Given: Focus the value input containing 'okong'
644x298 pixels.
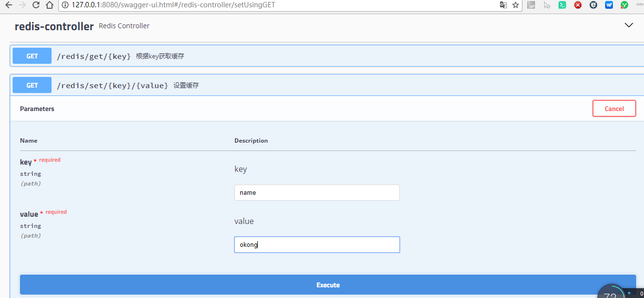Looking at the screenshot, I should tap(317, 244).
